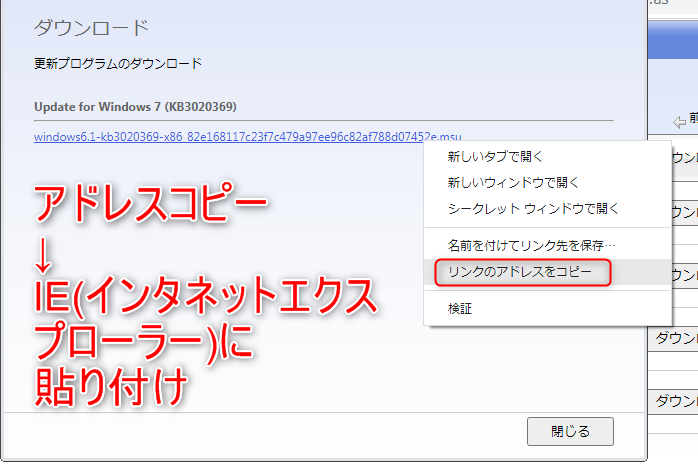
Task: Select 検証 in the context menu
Action: (548, 308)
